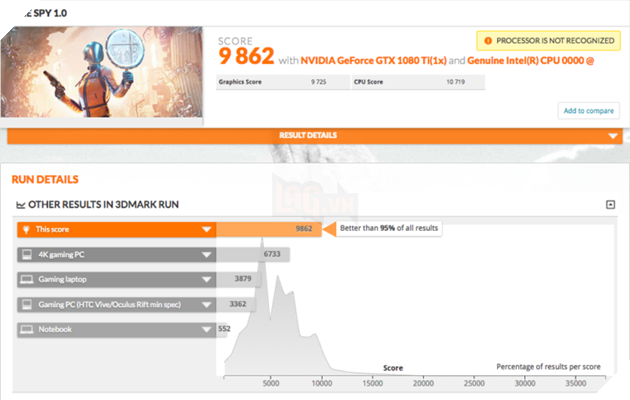This screenshot has width=630, height=400.
Task: Click the Add to compare button
Action: tap(589, 111)
